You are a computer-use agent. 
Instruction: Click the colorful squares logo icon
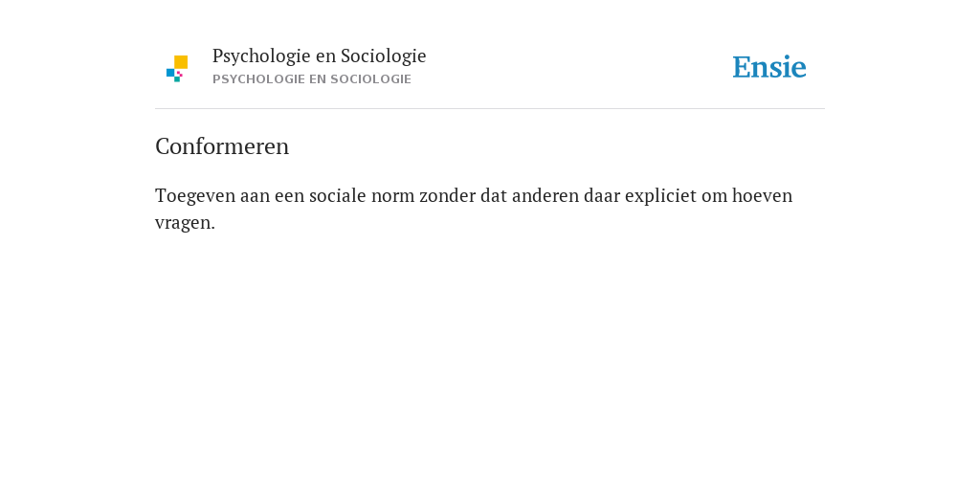177,69
